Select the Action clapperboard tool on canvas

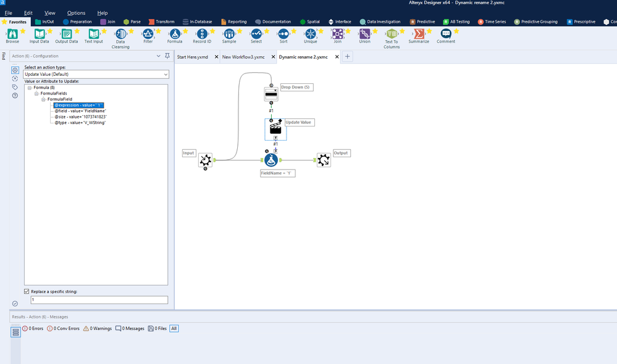(x=275, y=128)
